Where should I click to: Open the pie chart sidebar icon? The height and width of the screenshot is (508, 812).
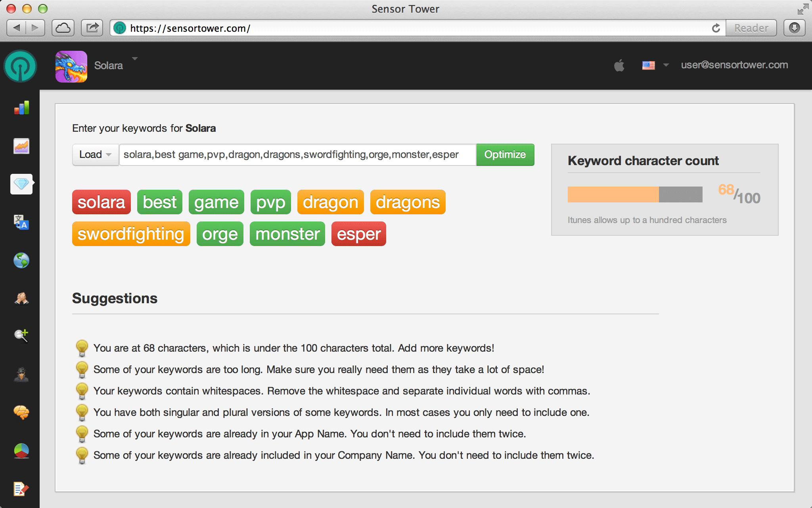(x=21, y=451)
